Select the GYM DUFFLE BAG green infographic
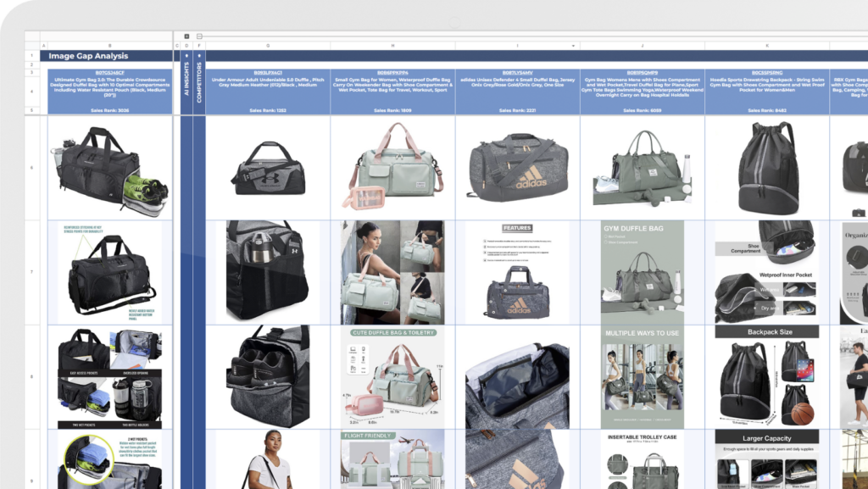Image resolution: width=868 pixels, height=489 pixels. point(643,272)
